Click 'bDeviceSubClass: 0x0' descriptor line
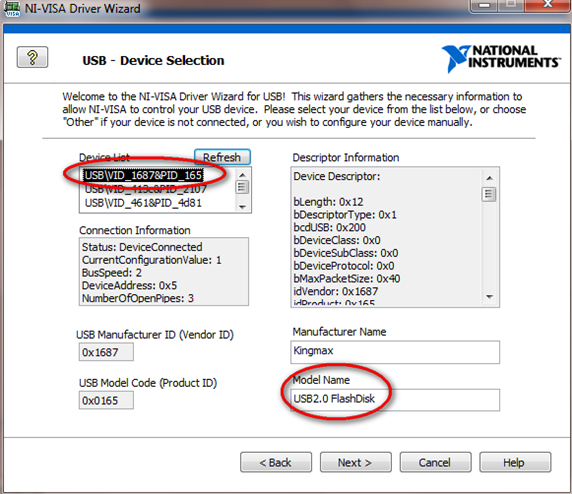This screenshot has width=572, height=494. [x=346, y=253]
